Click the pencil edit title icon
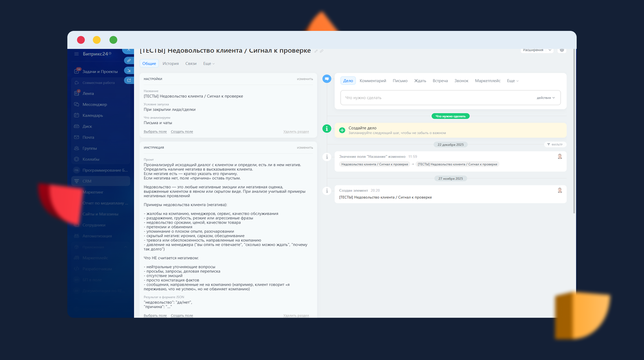This screenshot has width=644, height=360. pyautogui.click(x=316, y=51)
